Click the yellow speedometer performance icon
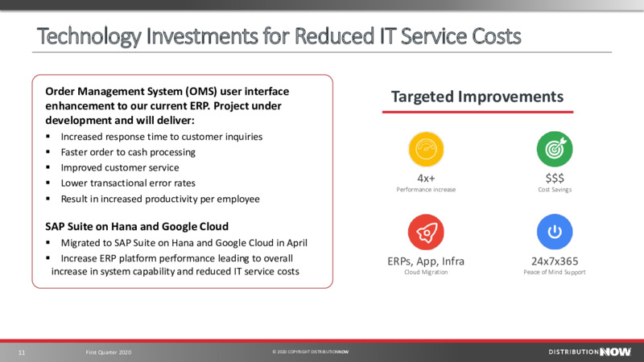 (x=426, y=149)
